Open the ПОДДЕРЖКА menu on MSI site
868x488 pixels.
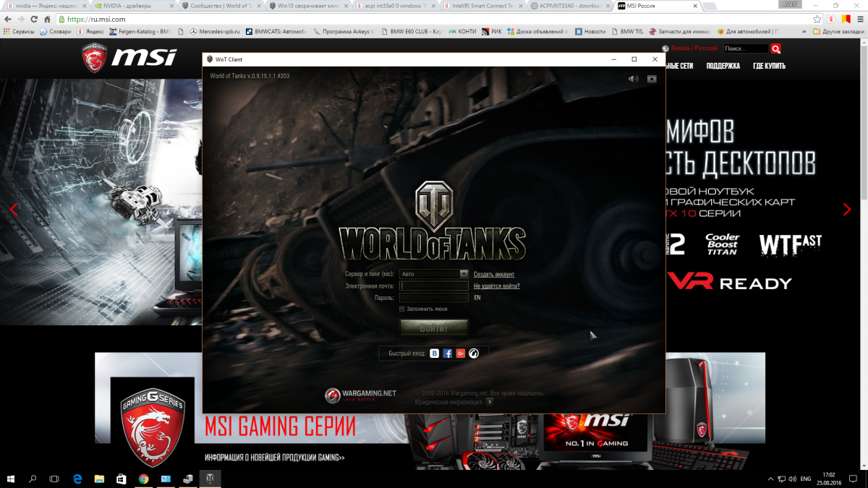[723, 66]
